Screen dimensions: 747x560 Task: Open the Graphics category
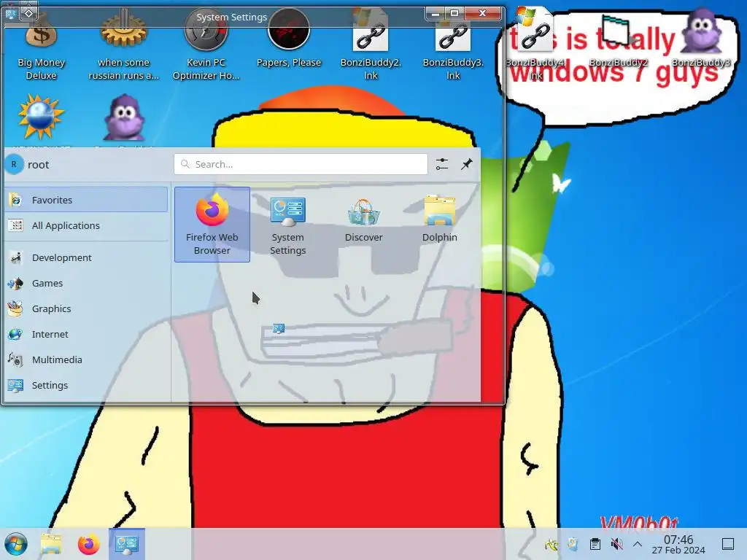86,308
